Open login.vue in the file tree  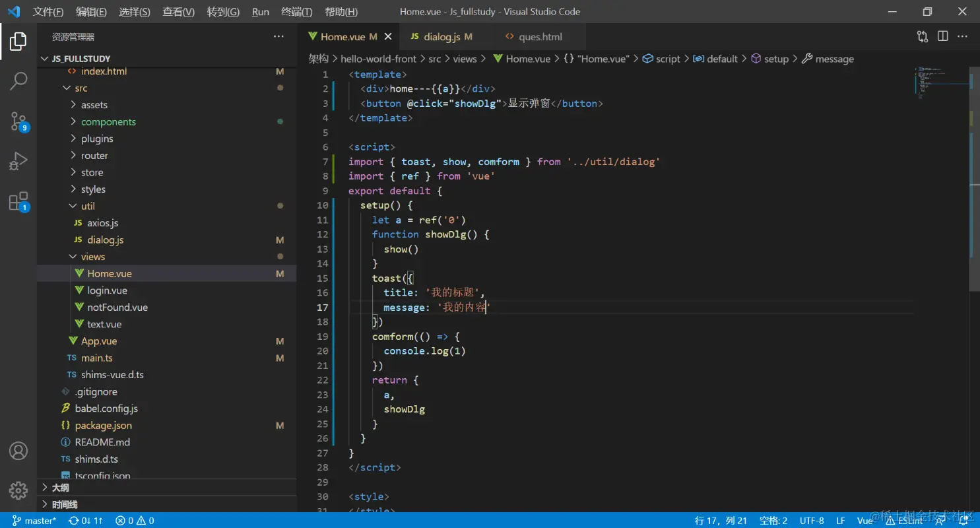pyautogui.click(x=107, y=290)
